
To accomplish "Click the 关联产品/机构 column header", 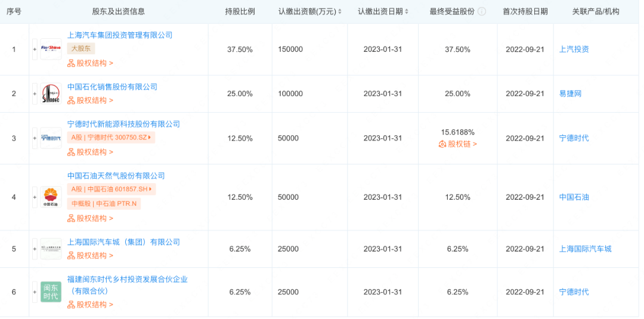I will pyautogui.click(x=596, y=12).
